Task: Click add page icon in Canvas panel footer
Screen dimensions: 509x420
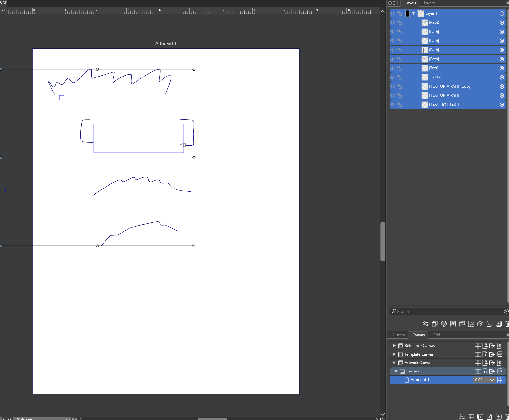Action: [x=489, y=417]
